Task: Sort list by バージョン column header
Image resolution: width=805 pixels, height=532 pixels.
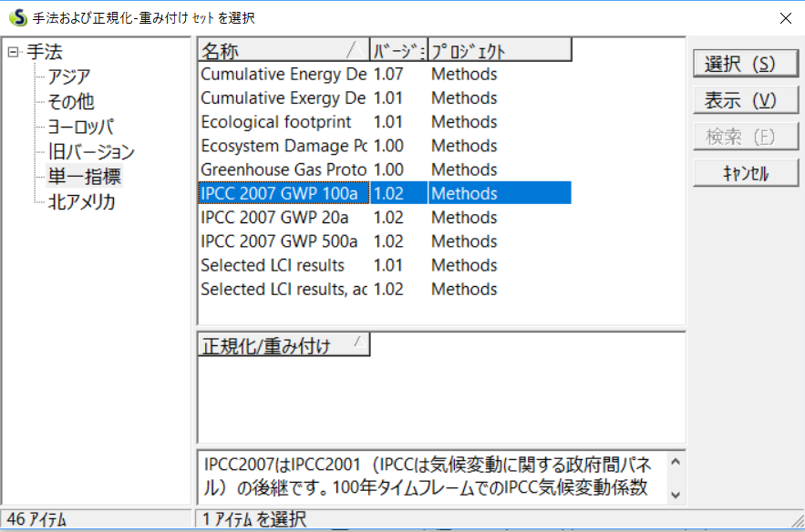Action: pos(398,50)
